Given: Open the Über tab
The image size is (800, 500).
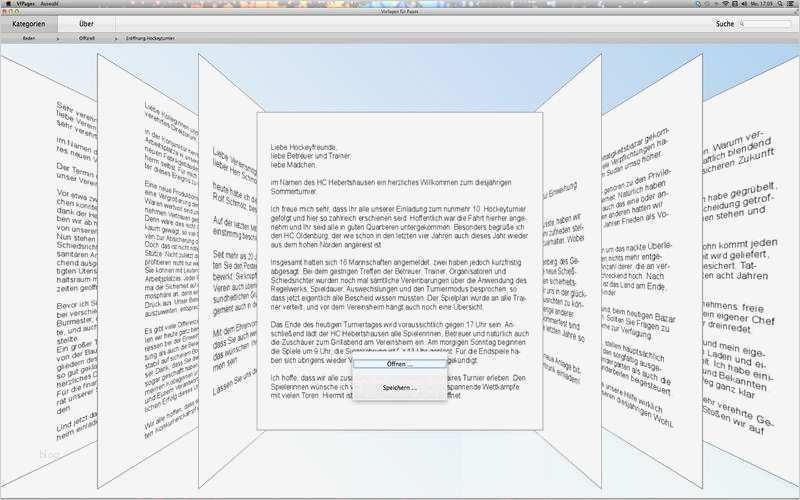Looking at the screenshot, I should pos(86,24).
